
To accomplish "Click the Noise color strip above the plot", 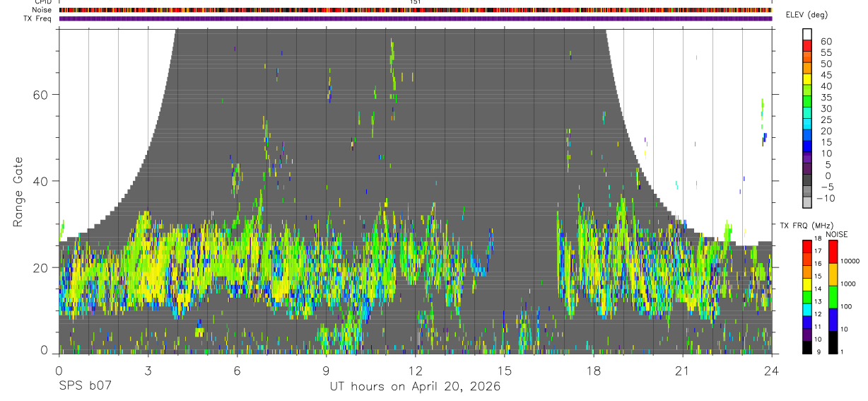I will coord(415,11).
